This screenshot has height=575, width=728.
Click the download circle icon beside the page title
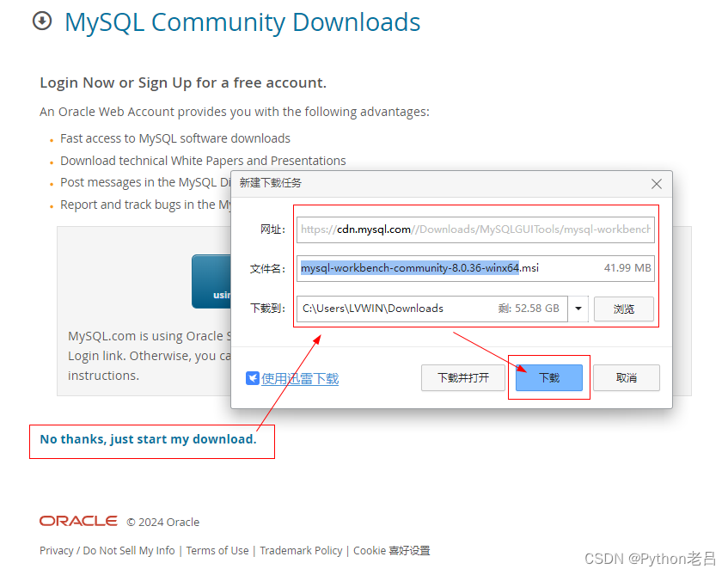click(x=42, y=21)
